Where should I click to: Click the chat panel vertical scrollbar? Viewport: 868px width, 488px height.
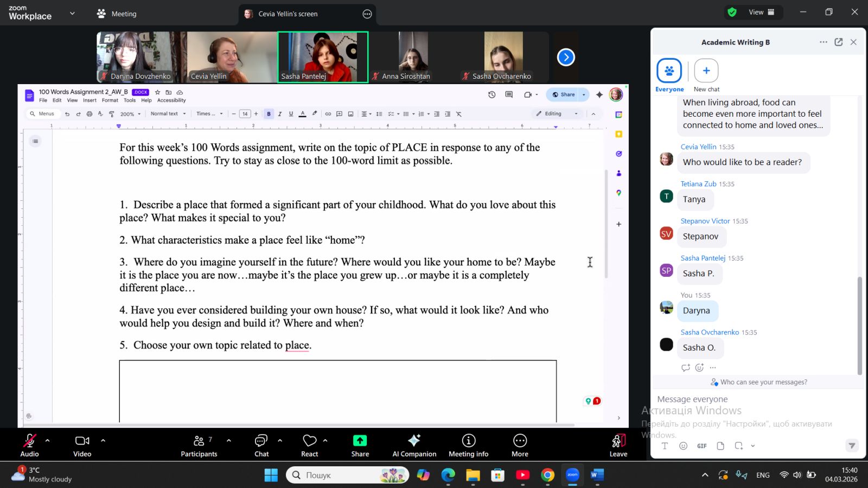point(859,326)
